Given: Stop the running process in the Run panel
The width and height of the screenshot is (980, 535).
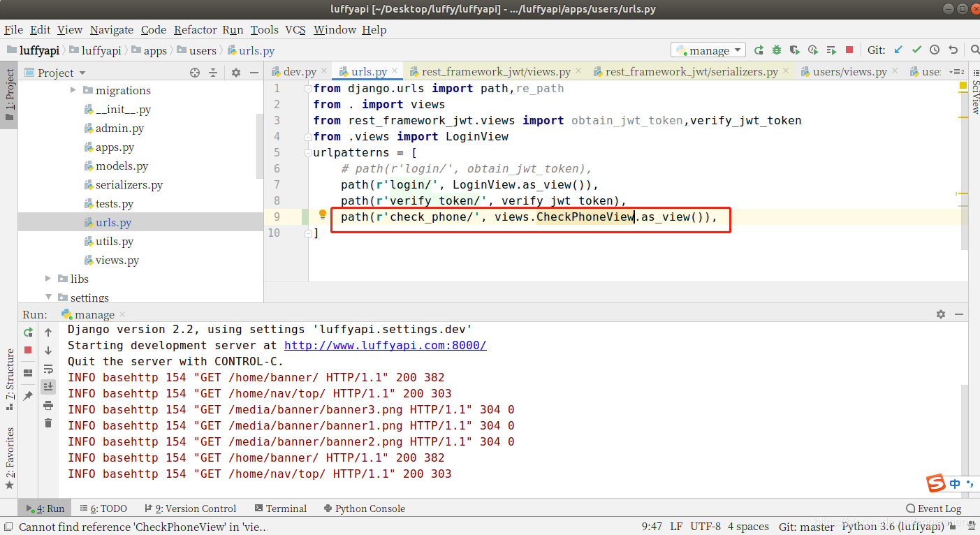Looking at the screenshot, I should pos(28,350).
